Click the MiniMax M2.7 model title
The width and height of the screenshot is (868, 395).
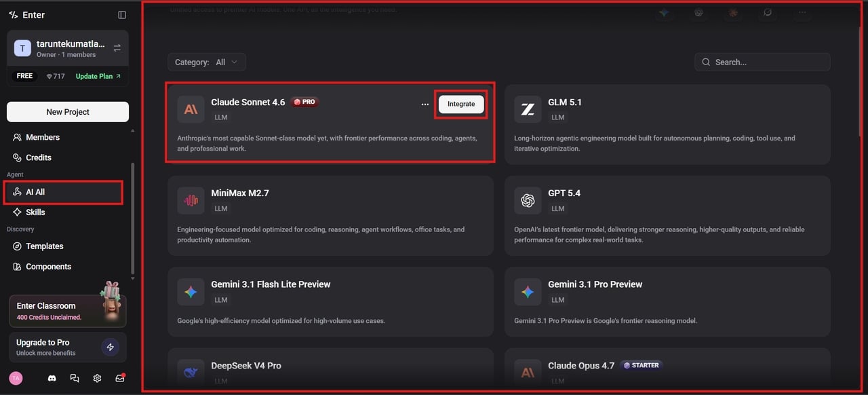[240, 193]
